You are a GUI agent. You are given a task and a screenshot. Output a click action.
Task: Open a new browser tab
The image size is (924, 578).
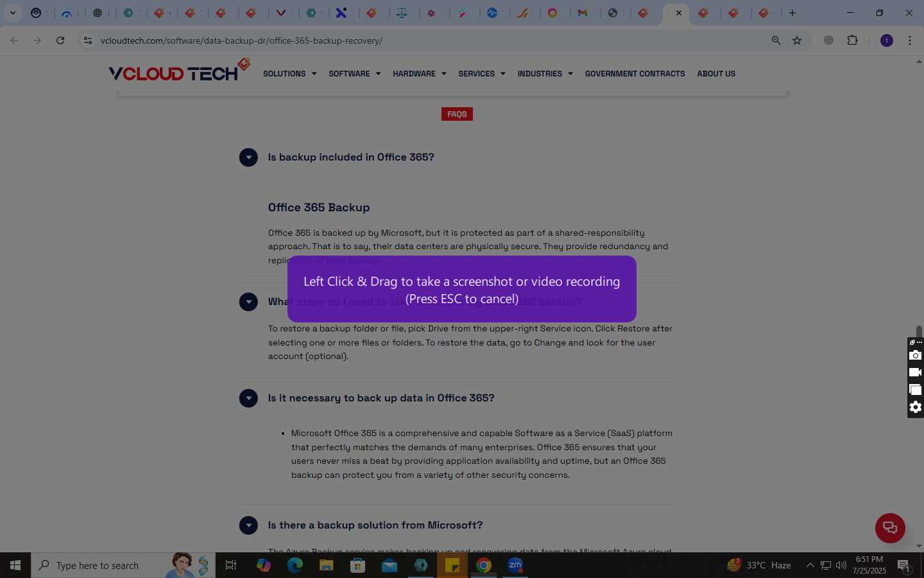792,13
